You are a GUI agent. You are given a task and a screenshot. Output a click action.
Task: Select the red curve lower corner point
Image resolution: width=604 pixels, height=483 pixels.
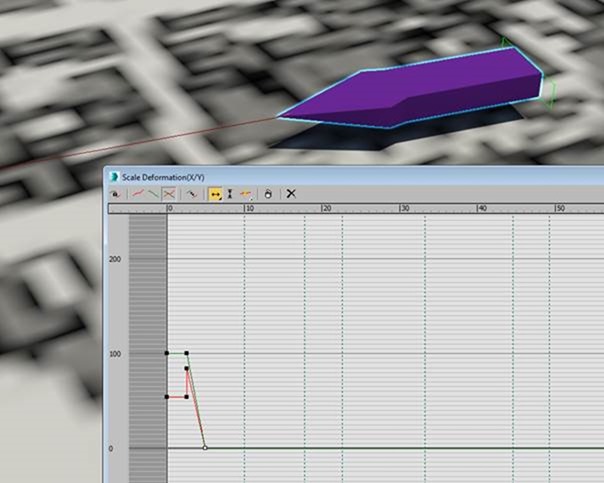[x=186, y=397]
